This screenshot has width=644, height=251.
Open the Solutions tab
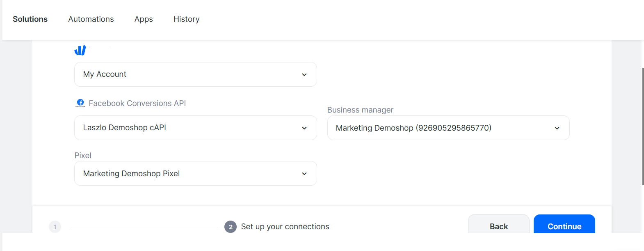tap(30, 19)
